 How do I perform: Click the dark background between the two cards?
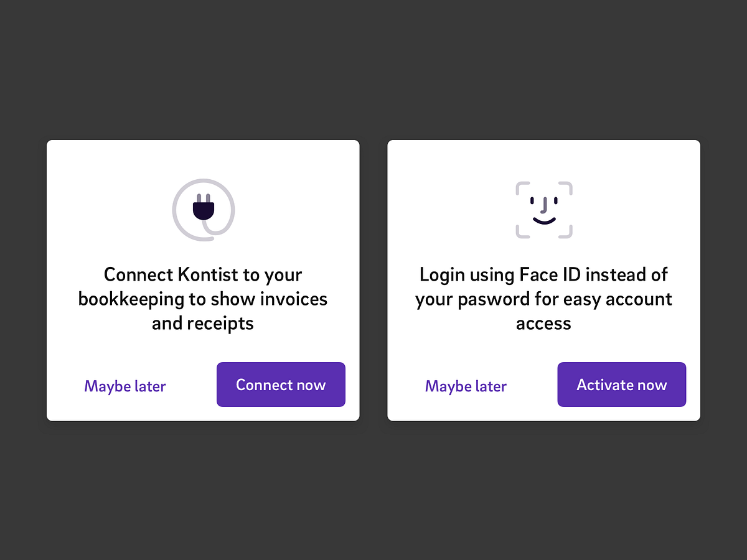coord(374,280)
